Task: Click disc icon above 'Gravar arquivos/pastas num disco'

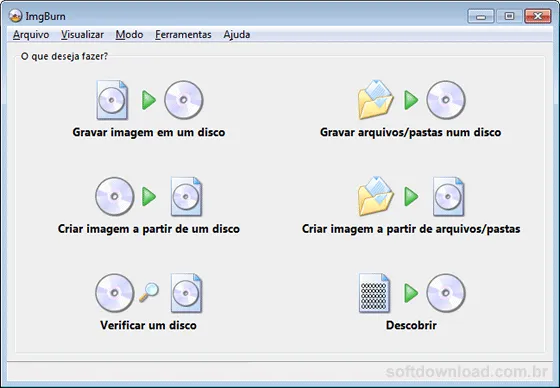Action: pyautogui.click(x=446, y=100)
